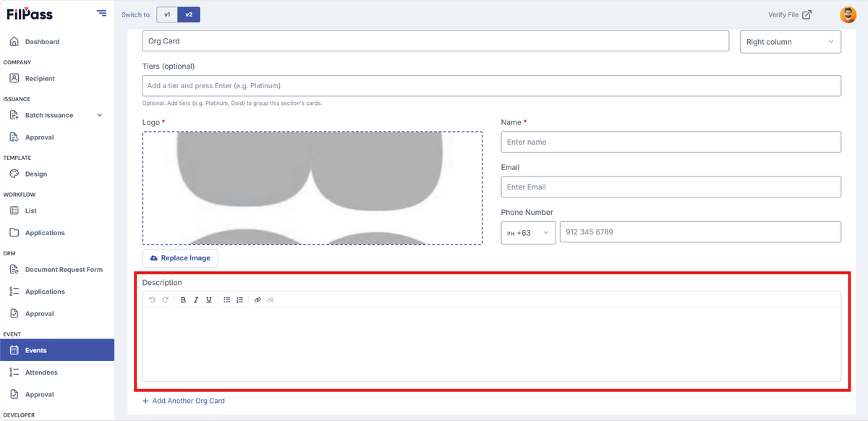Switch to version v2

189,14
